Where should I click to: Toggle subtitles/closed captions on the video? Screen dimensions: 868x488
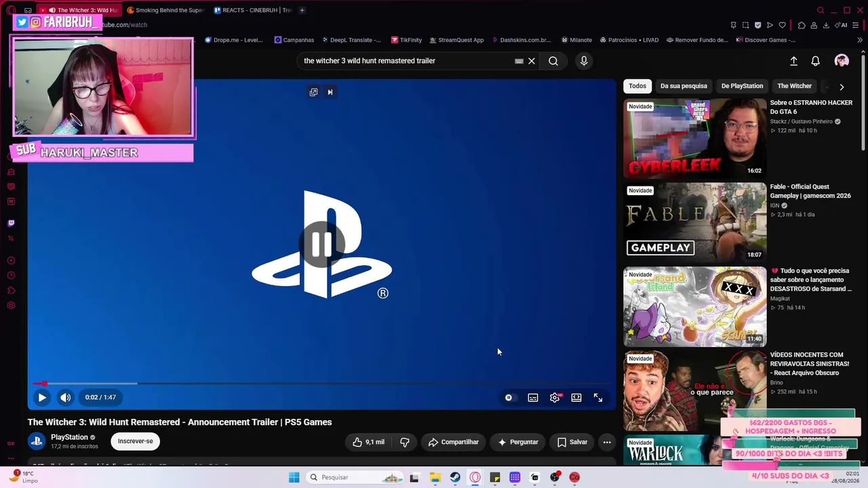tap(533, 398)
